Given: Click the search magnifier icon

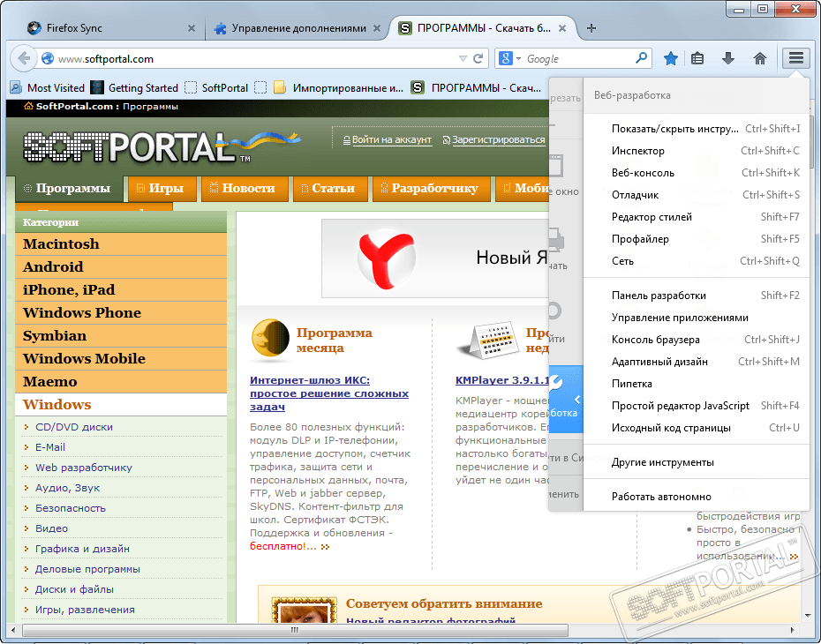Looking at the screenshot, I should 641,58.
